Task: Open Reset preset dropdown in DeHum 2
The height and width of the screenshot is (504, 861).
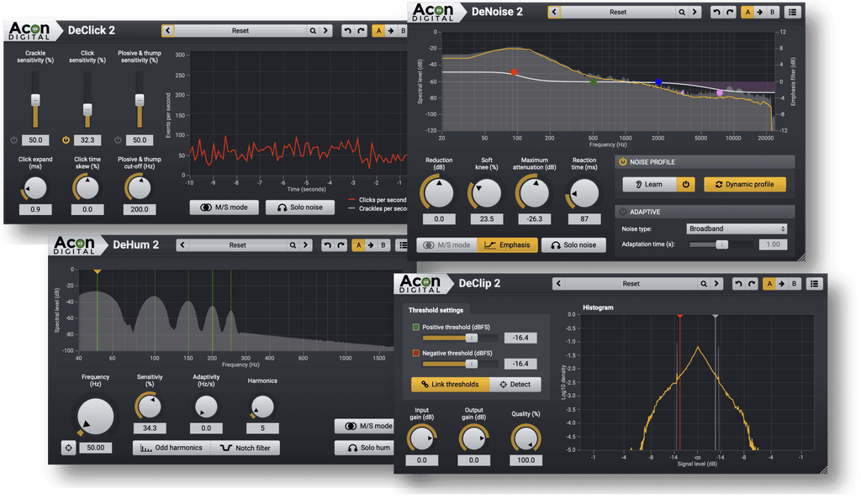Action: [x=238, y=245]
